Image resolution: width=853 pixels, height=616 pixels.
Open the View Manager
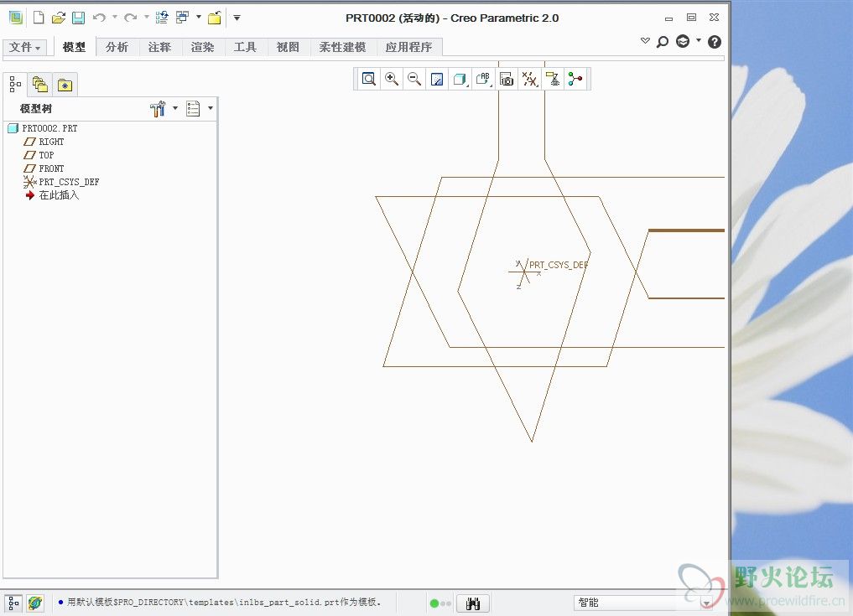coord(507,79)
